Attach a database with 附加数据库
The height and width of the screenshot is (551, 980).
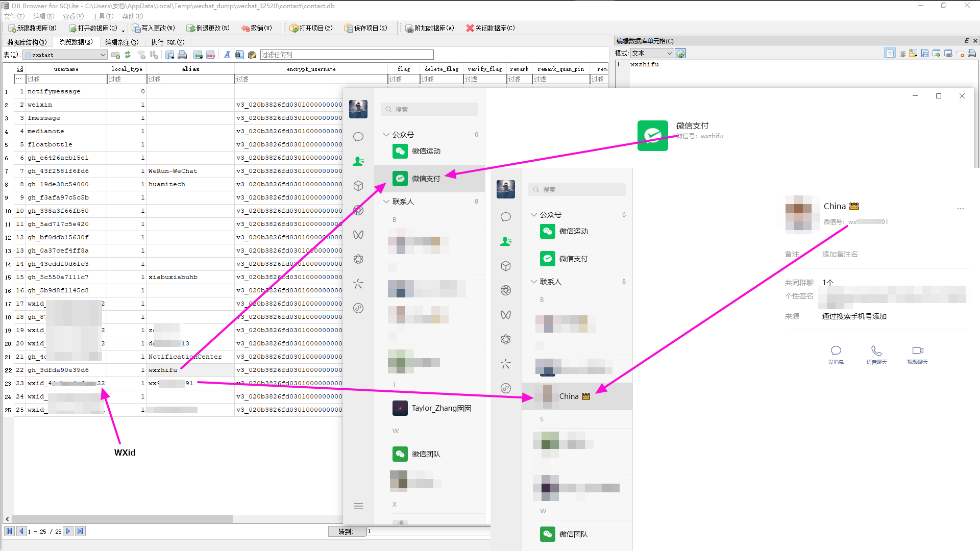coord(429,28)
